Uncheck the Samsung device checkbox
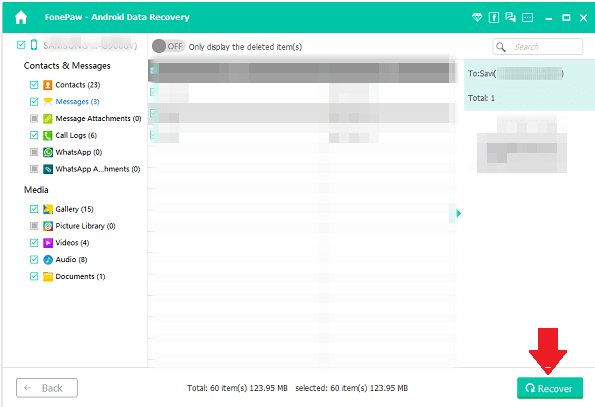The height and width of the screenshot is (407, 595). [21, 45]
